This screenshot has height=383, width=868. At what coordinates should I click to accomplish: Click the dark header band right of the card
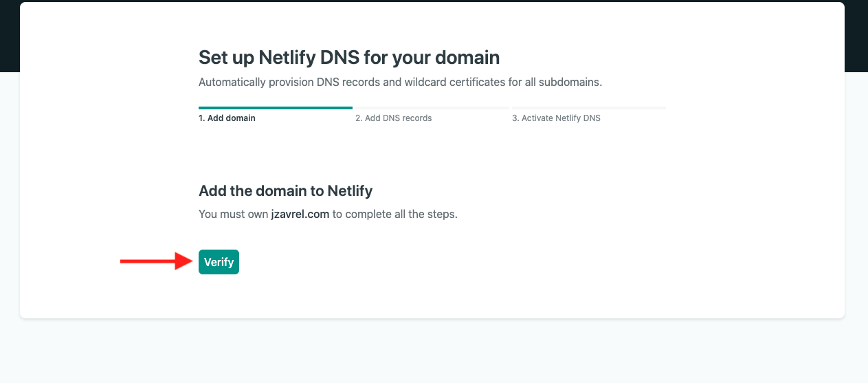tap(856, 36)
